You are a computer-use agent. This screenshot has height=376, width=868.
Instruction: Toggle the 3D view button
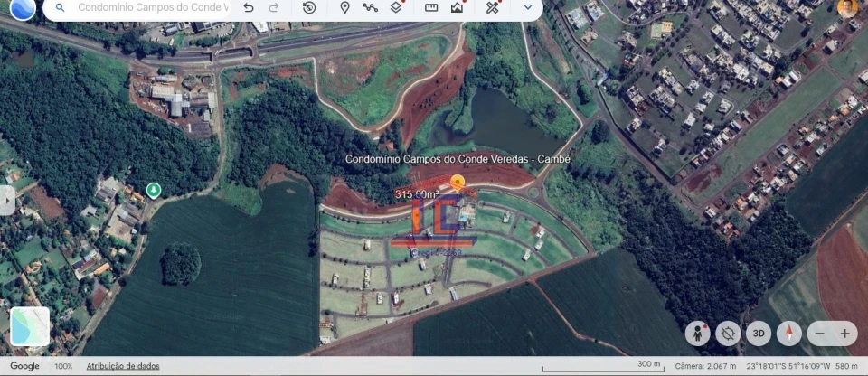pyautogui.click(x=759, y=334)
